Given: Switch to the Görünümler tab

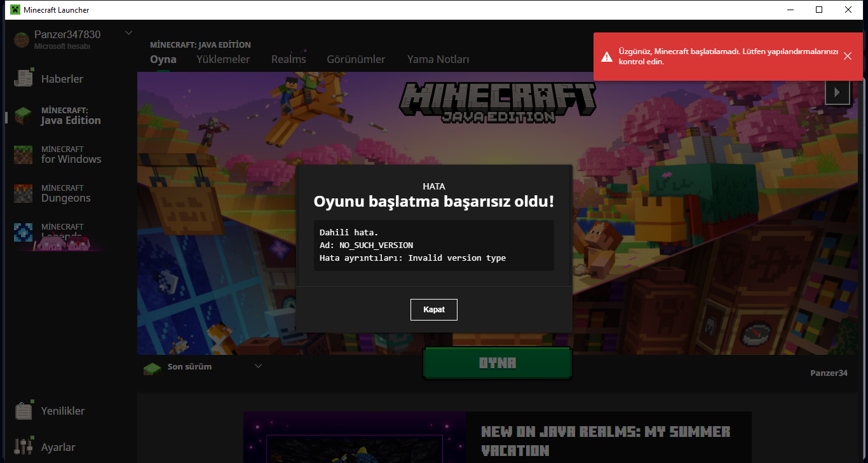Looking at the screenshot, I should point(356,59).
